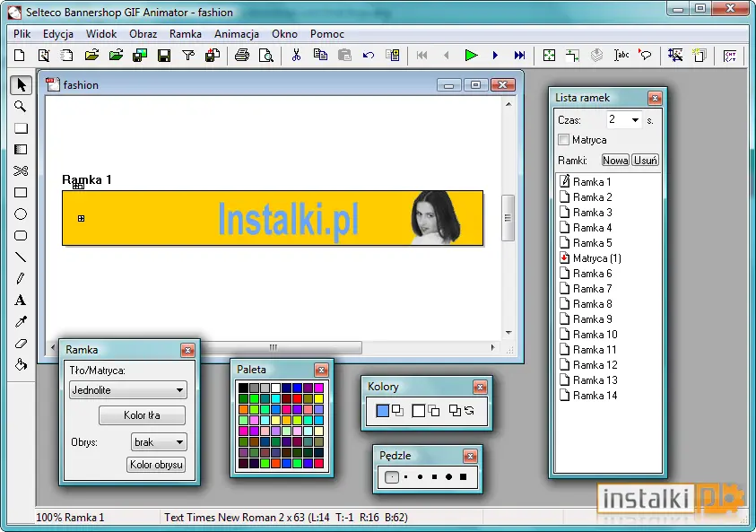Select the Eyedropper color picker tool
The image size is (756, 532).
click(x=21, y=322)
